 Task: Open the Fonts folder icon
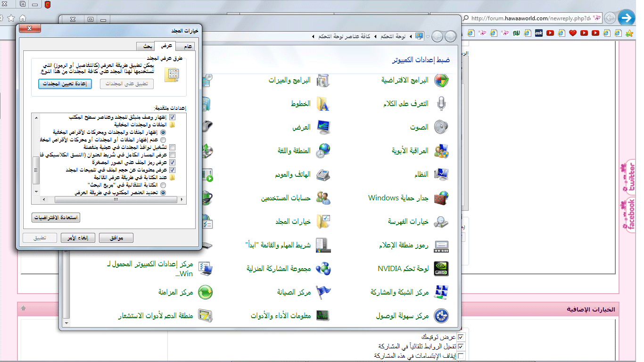(323, 104)
